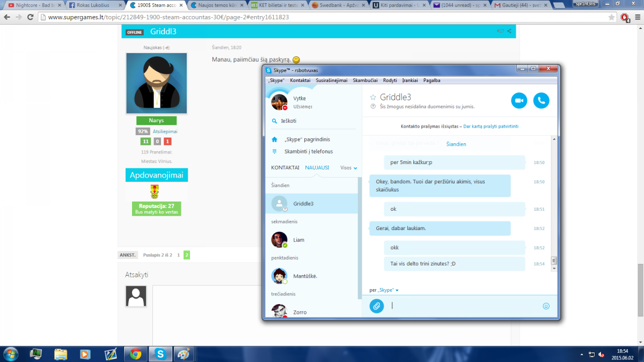
Task: Open the Įrankiai menu
Action: (411, 80)
